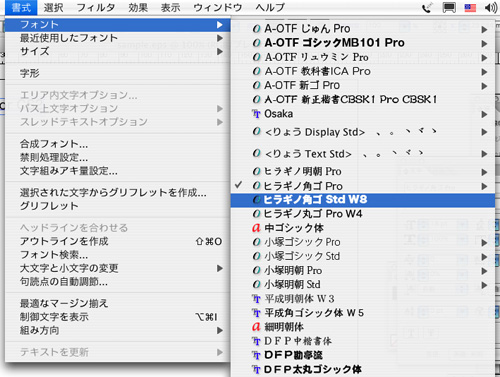
Task: Expand the 組み方向 submenu arrow
Action: click(x=219, y=331)
